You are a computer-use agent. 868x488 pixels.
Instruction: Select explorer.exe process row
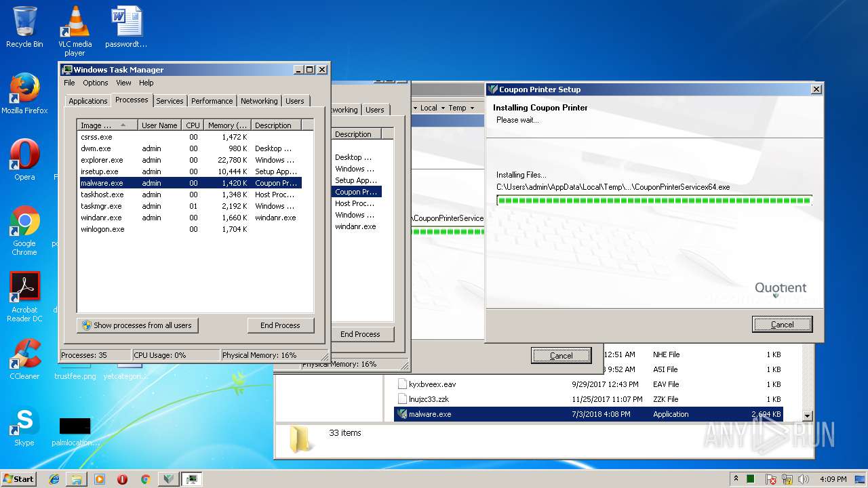click(x=190, y=160)
